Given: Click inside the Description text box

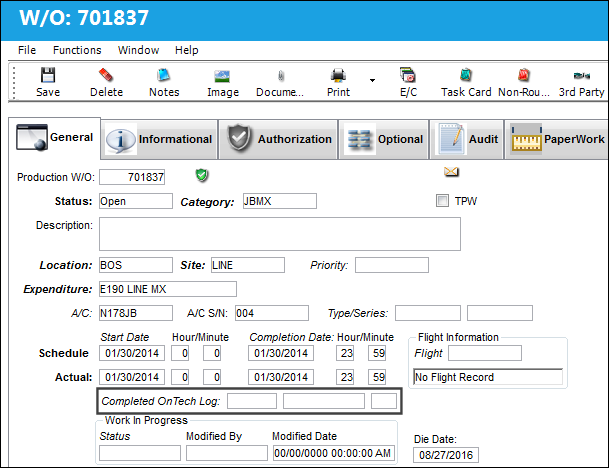Looking at the screenshot, I should click(280, 234).
